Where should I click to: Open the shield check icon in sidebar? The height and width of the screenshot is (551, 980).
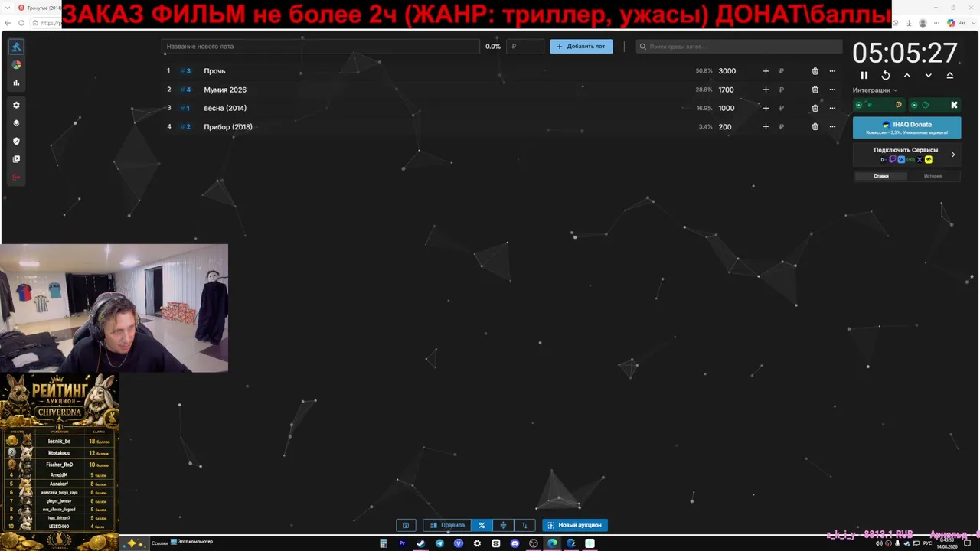tap(16, 141)
